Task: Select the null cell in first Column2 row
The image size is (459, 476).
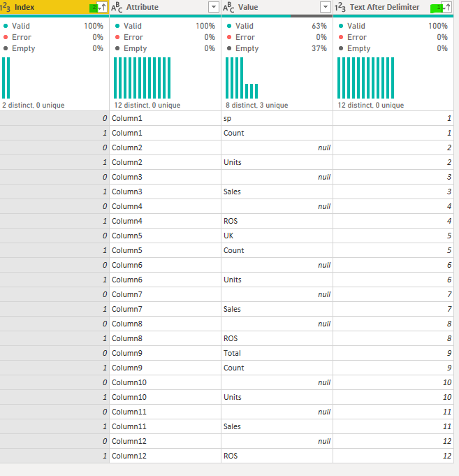Action: tap(277, 147)
